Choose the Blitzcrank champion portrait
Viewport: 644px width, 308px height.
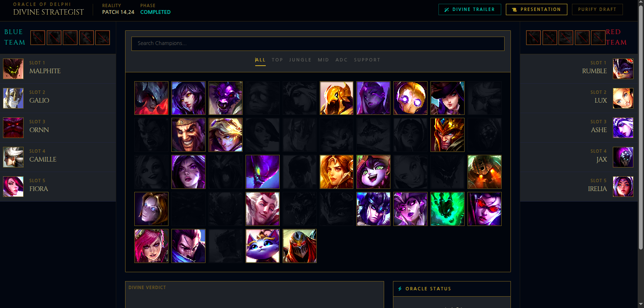coord(410,98)
